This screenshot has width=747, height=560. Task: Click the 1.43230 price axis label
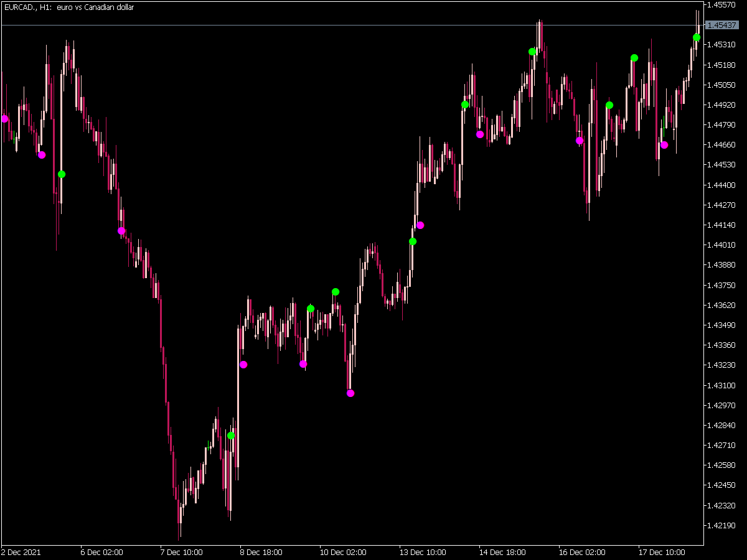(x=723, y=365)
